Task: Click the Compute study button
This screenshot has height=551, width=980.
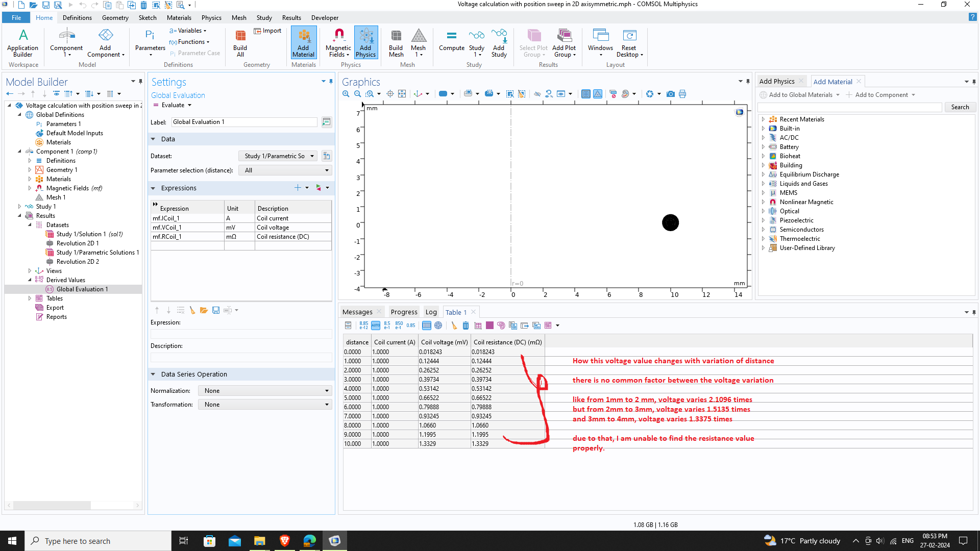Action: pos(452,41)
